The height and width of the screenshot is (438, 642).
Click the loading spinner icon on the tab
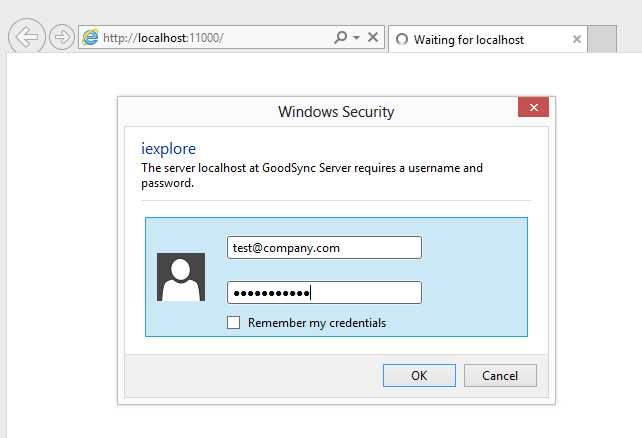coord(402,40)
